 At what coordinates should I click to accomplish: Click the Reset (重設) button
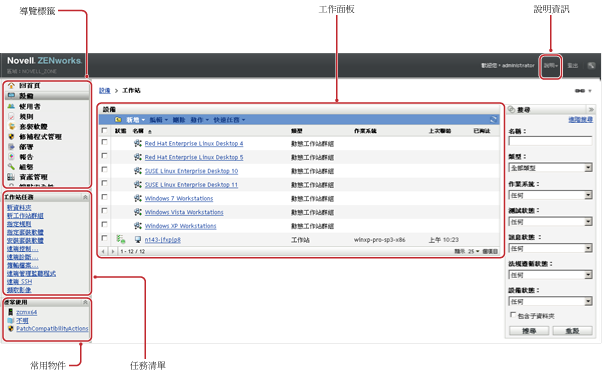click(x=572, y=331)
